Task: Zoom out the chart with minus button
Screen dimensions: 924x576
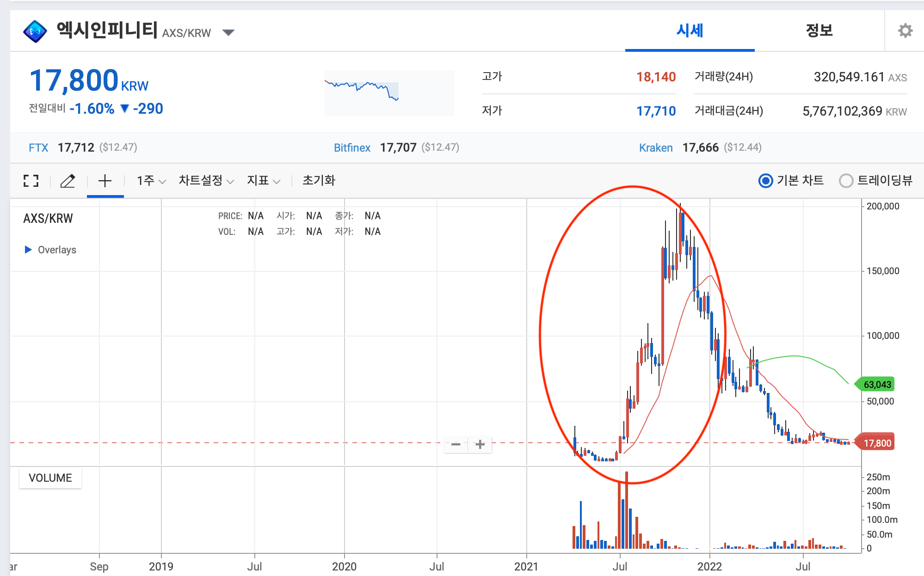Action: point(456,444)
